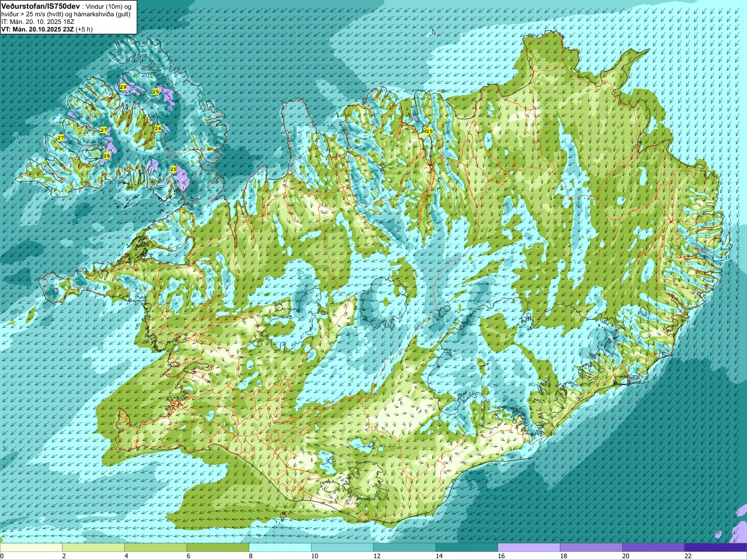
Task: Click the 'IT: Mán. 20. 10. 2025 18Z' line
Action: 37,22
